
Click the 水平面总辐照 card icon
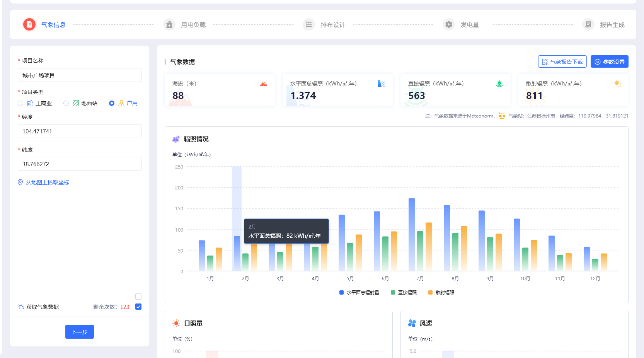point(382,84)
